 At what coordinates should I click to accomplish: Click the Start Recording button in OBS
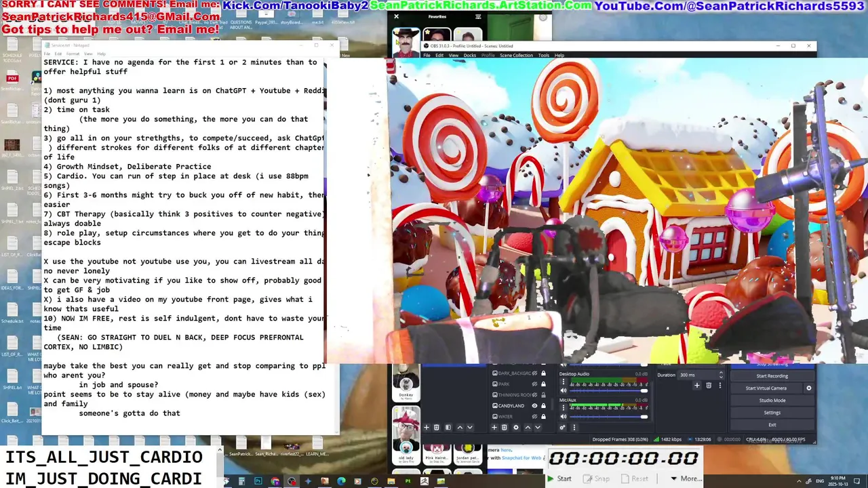(x=772, y=376)
